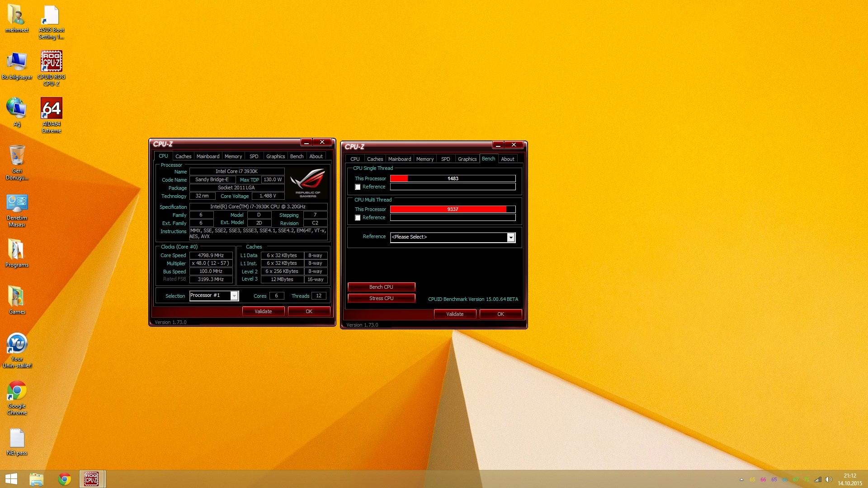Viewport: 868px width, 488px height.
Task: Open the Programs folder on desktop
Action: [x=17, y=253]
